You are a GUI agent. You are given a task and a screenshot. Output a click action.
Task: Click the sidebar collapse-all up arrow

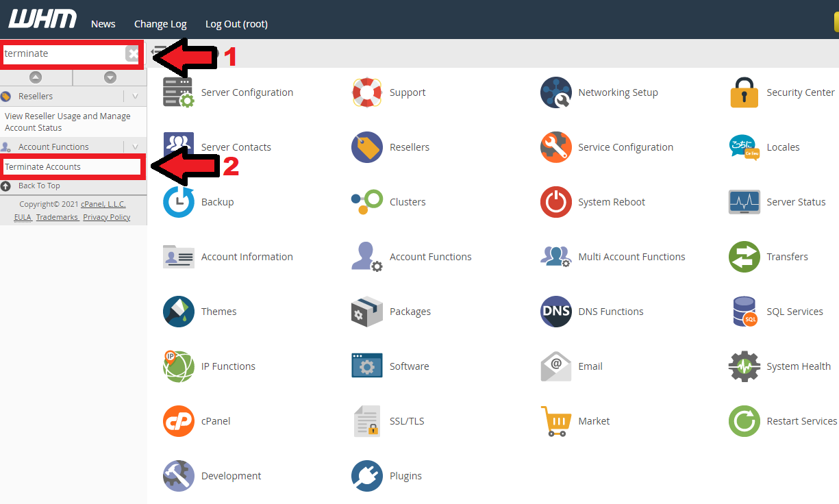[x=36, y=77]
